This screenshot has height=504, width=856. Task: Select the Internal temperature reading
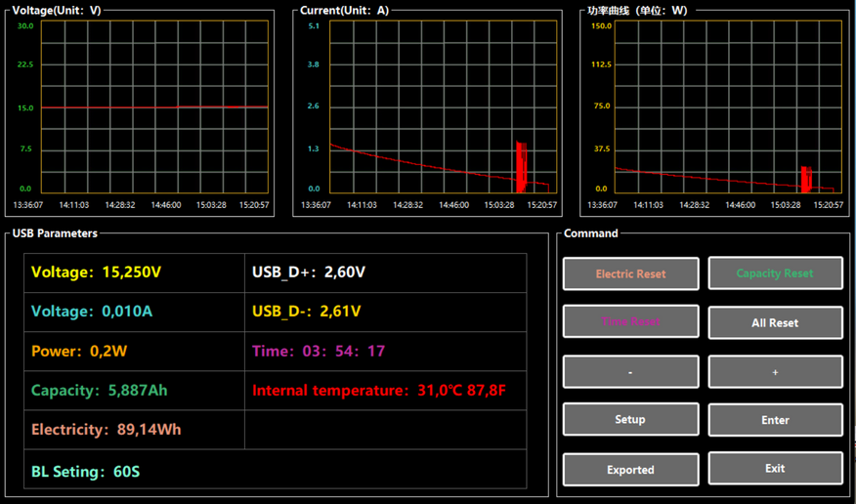click(379, 391)
